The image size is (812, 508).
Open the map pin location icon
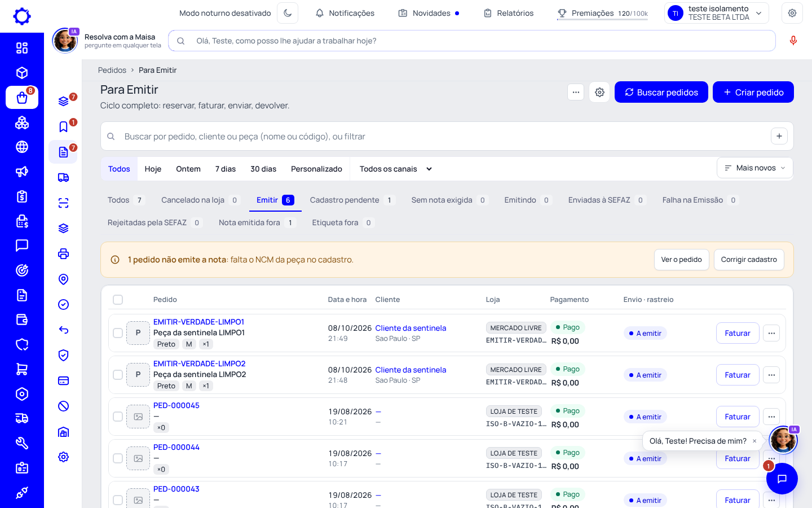point(64,279)
